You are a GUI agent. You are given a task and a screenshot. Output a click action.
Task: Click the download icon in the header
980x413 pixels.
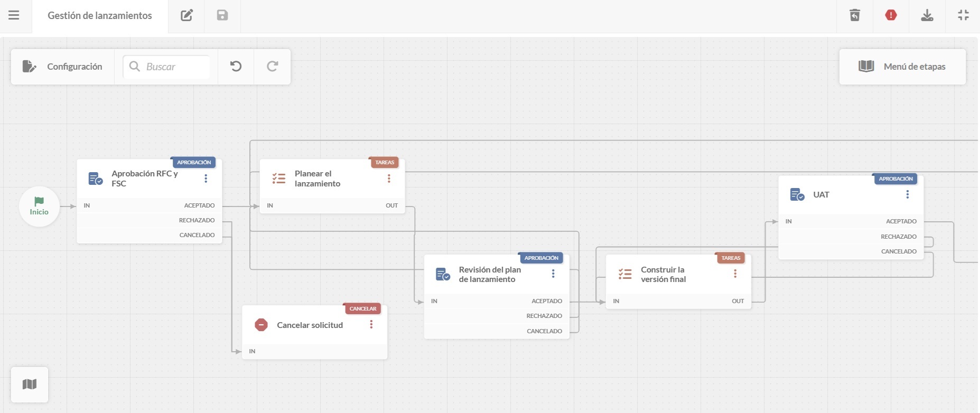927,15
